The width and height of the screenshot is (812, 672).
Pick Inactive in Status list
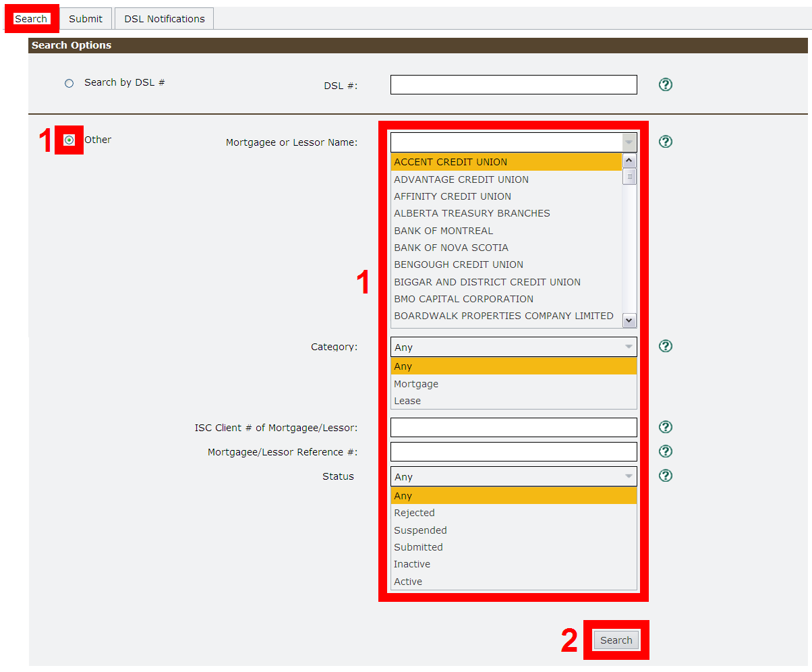(x=513, y=564)
